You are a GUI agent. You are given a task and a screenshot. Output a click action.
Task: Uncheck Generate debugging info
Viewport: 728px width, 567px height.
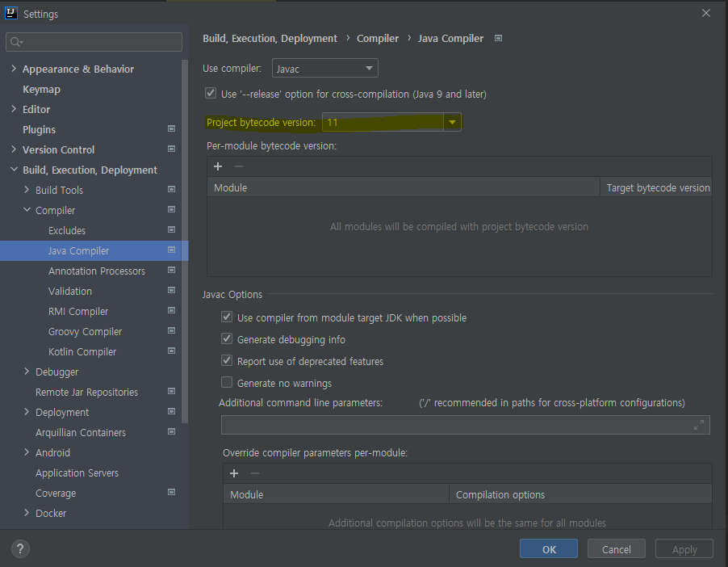tap(227, 338)
